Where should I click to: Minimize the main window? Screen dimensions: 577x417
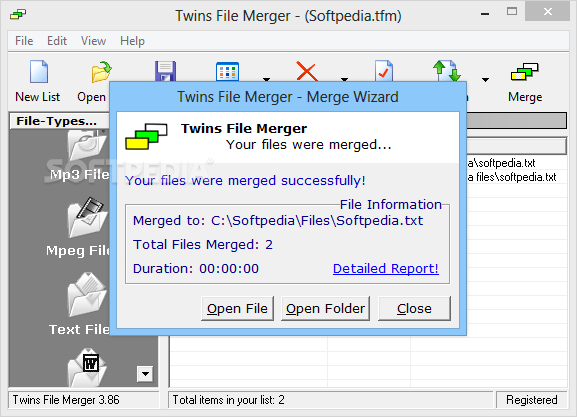coord(485,13)
